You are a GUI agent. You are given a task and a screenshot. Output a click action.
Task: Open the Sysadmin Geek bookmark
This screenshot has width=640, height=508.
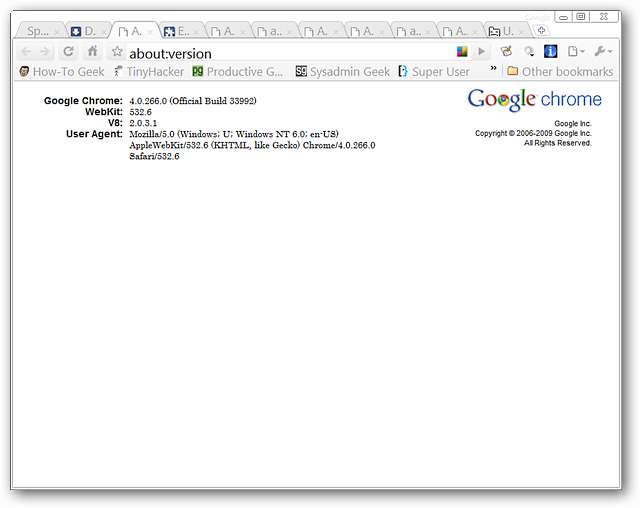(342, 72)
